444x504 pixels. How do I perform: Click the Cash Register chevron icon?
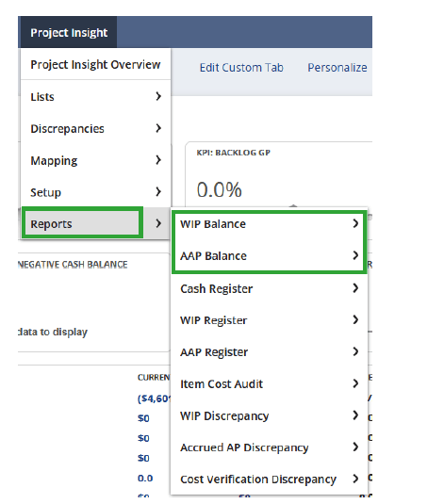coord(355,288)
